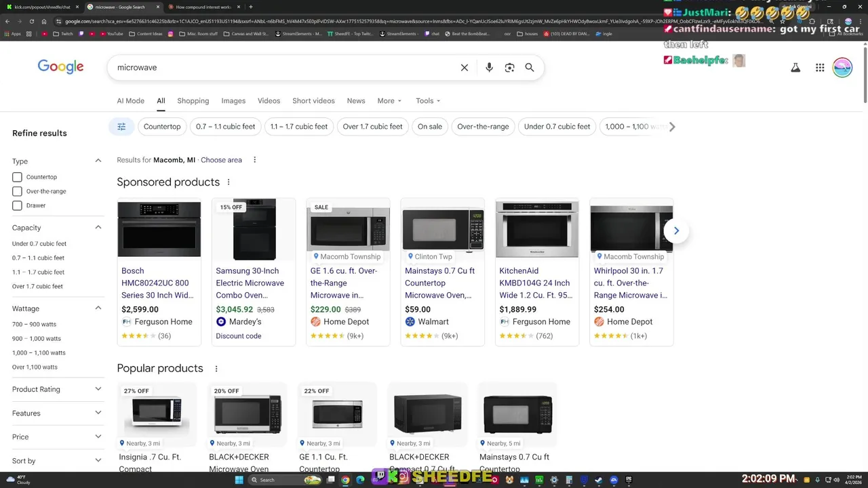Open Epic Games launcher from taskbar
The width and height of the screenshot is (868, 488).
tap(629, 480)
